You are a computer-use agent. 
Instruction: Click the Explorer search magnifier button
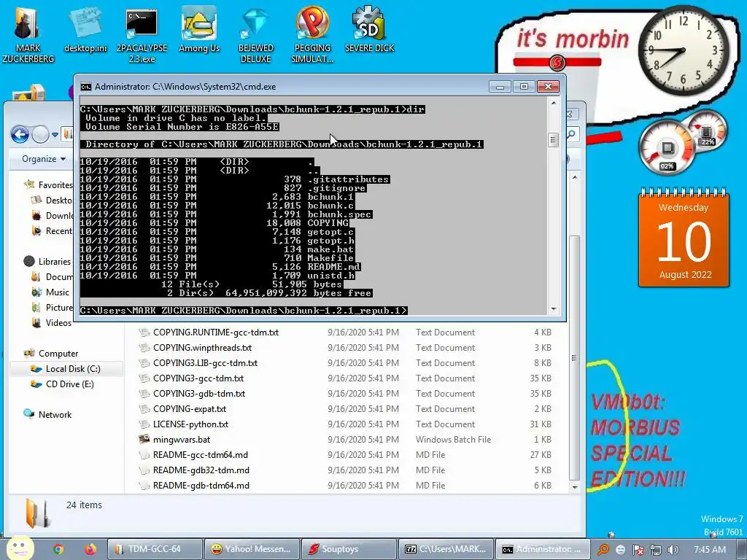(571, 135)
